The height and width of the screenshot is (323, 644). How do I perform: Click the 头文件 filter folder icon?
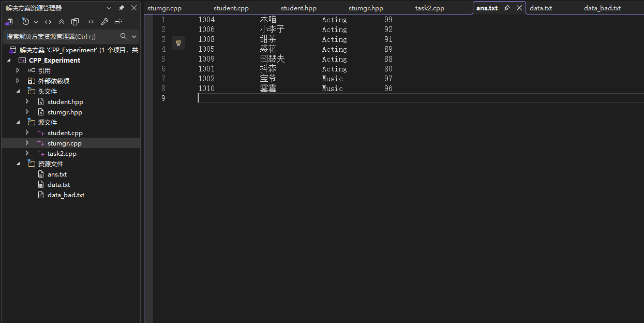(32, 91)
